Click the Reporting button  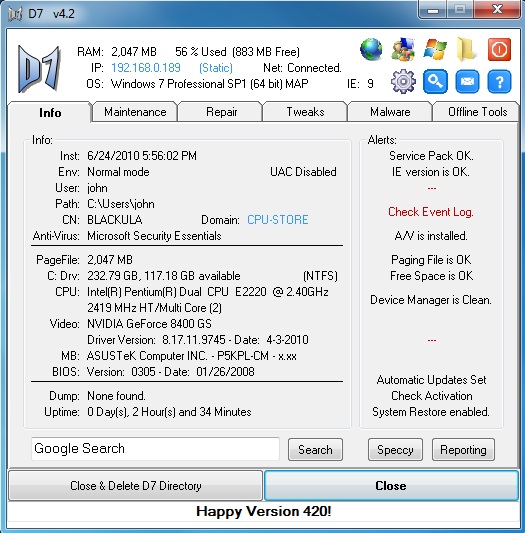pyautogui.click(x=463, y=450)
